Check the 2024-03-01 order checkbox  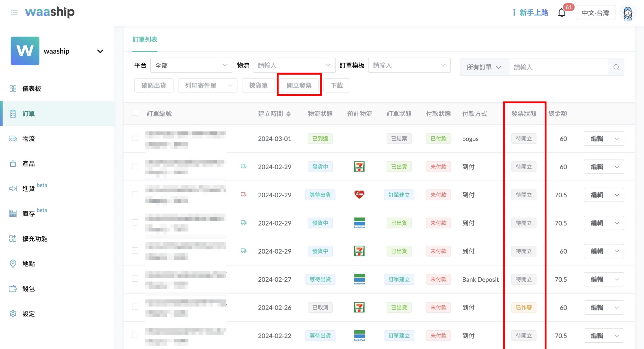click(135, 138)
